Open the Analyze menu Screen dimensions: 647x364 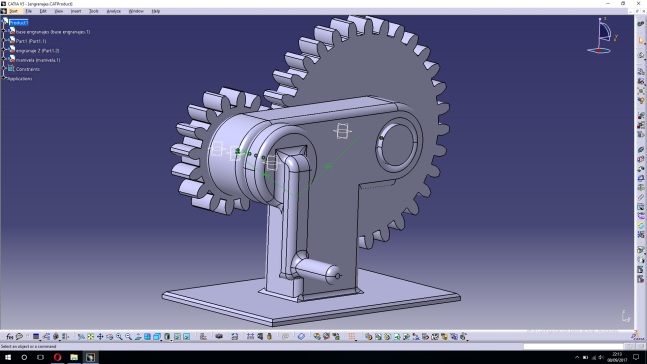(x=113, y=11)
